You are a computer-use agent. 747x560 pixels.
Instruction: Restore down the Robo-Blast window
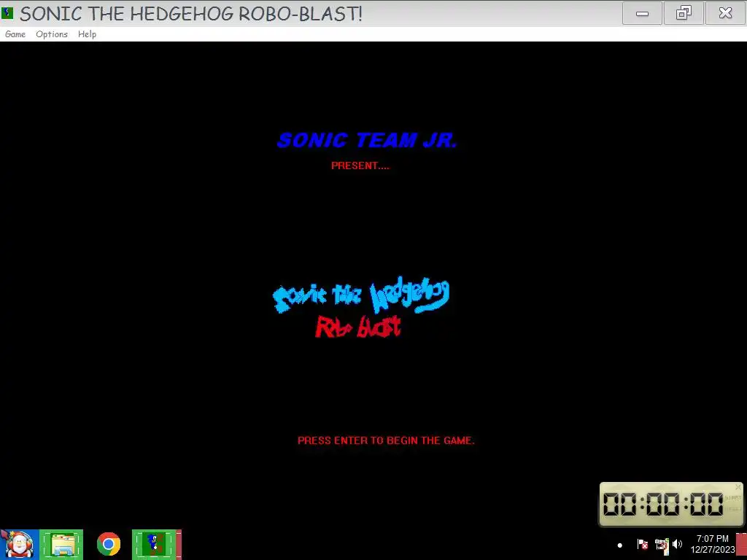click(684, 13)
